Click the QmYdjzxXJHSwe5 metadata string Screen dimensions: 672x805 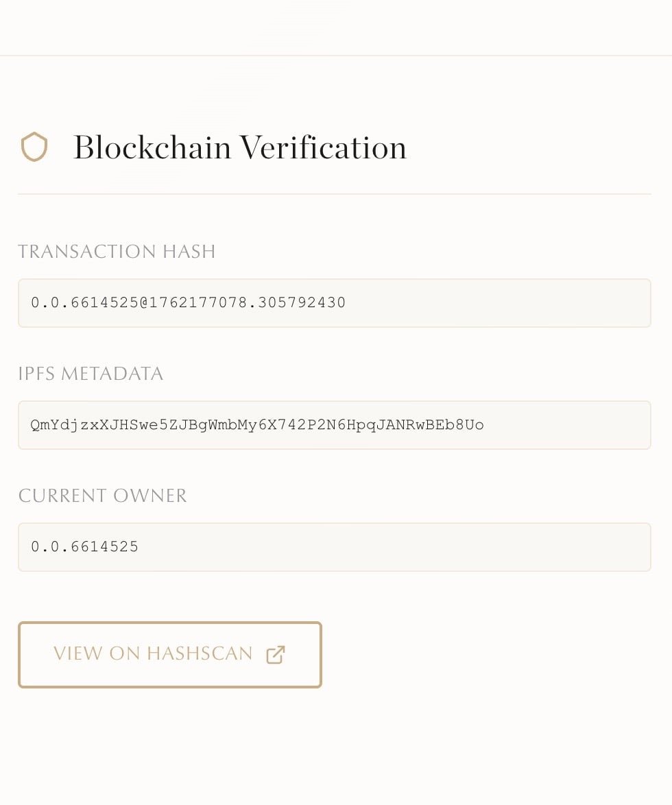coord(256,424)
